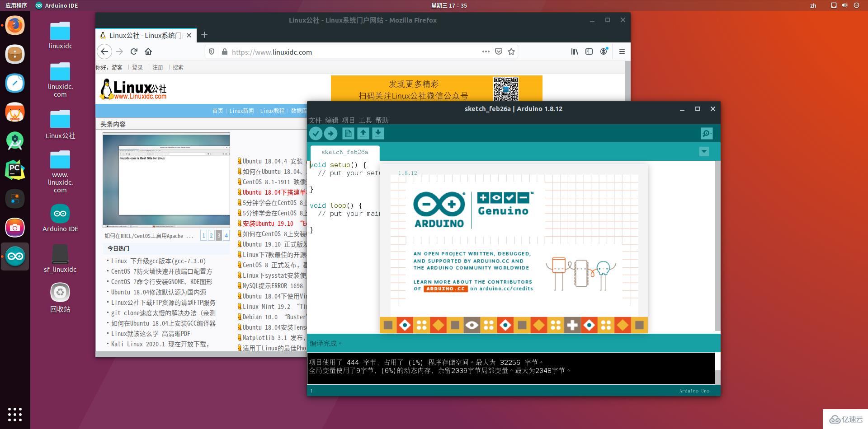
Task: Click the Firefox page vertical scrollbar
Action: (627, 81)
